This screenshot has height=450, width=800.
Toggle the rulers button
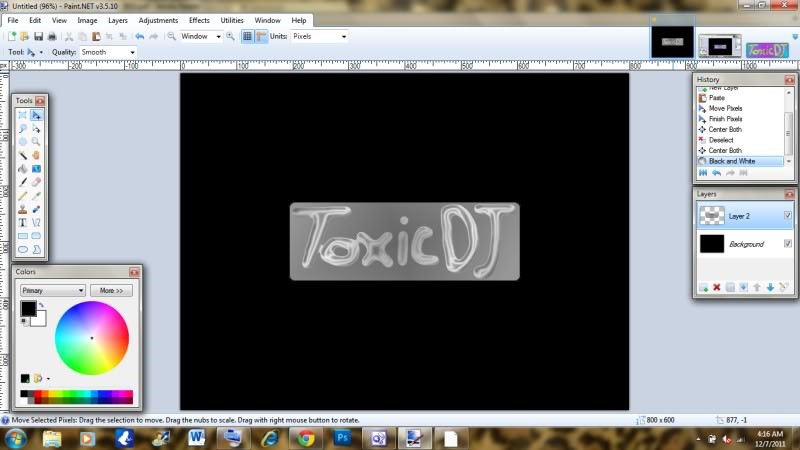click(x=261, y=36)
